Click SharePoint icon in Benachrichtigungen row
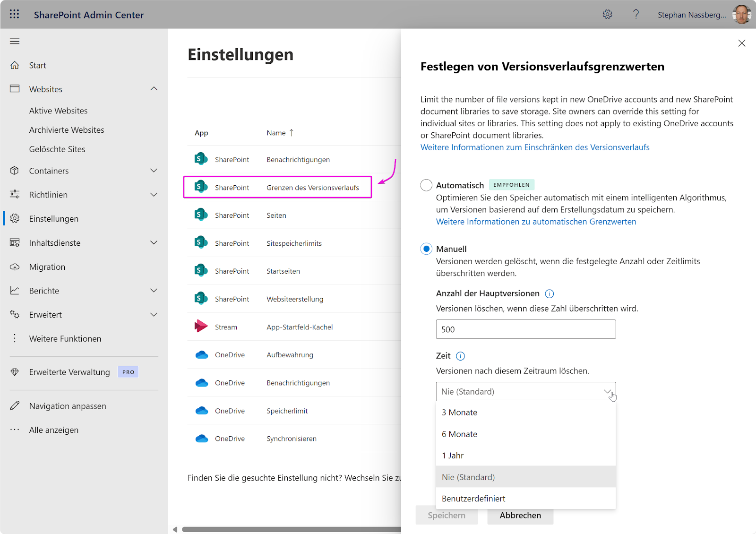Viewport: 756px width, 534px height. pyautogui.click(x=201, y=159)
